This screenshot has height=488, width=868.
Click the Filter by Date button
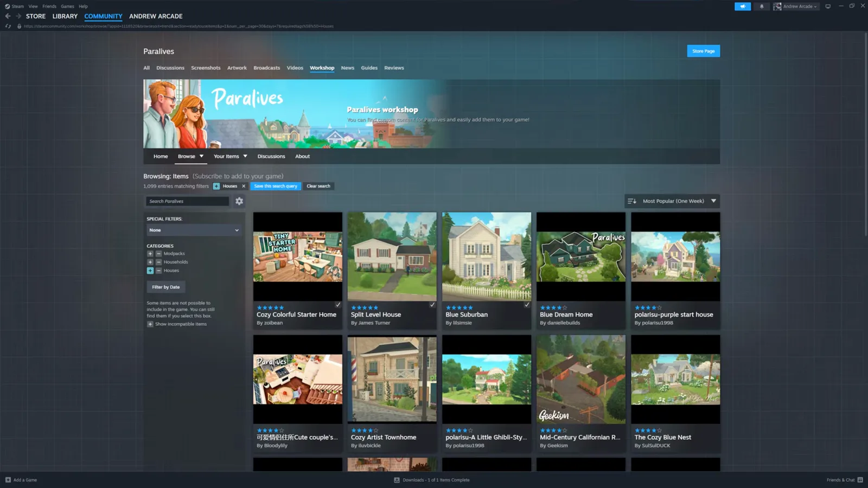tap(165, 287)
